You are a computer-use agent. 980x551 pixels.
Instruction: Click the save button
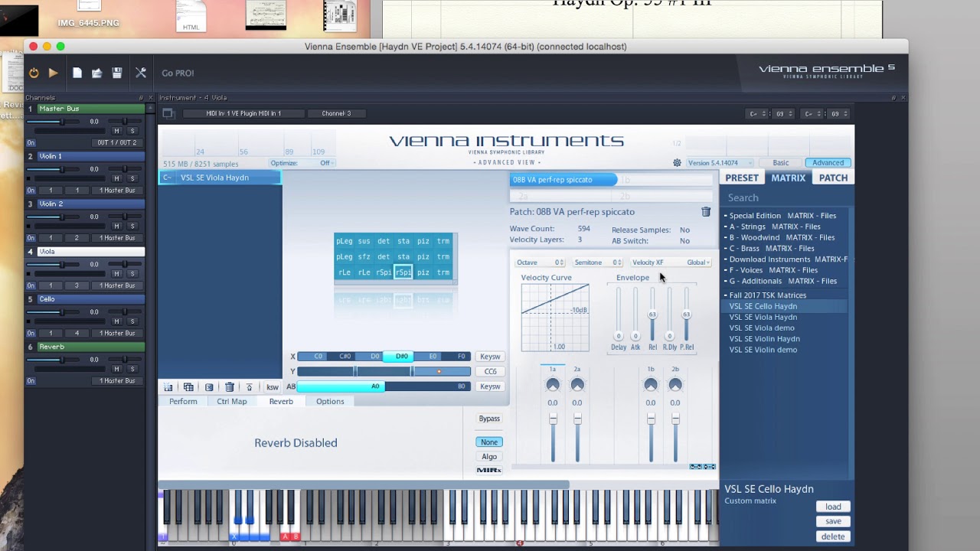pyautogui.click(x=833, y=521)
